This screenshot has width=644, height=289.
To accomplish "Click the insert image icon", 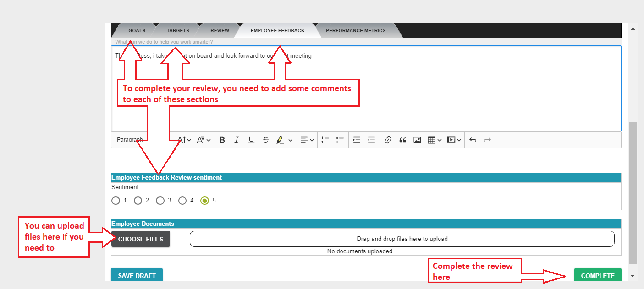I will pos(417,140).
